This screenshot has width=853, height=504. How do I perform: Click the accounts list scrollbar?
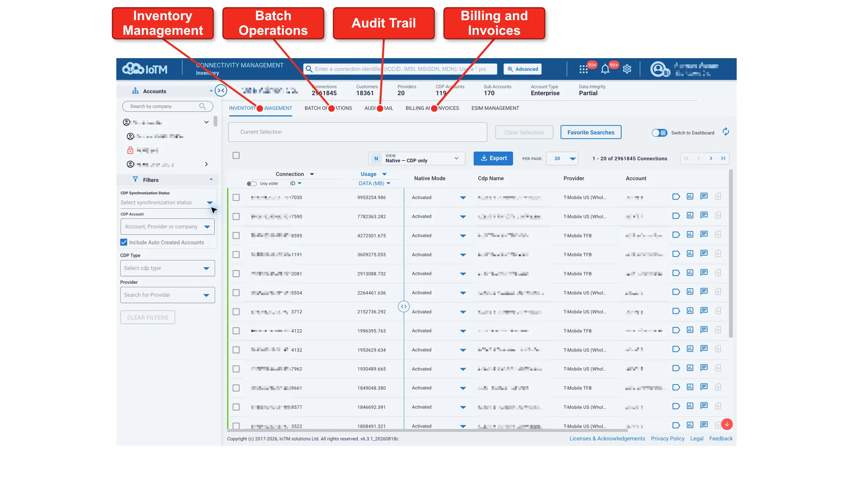[215, 121]
